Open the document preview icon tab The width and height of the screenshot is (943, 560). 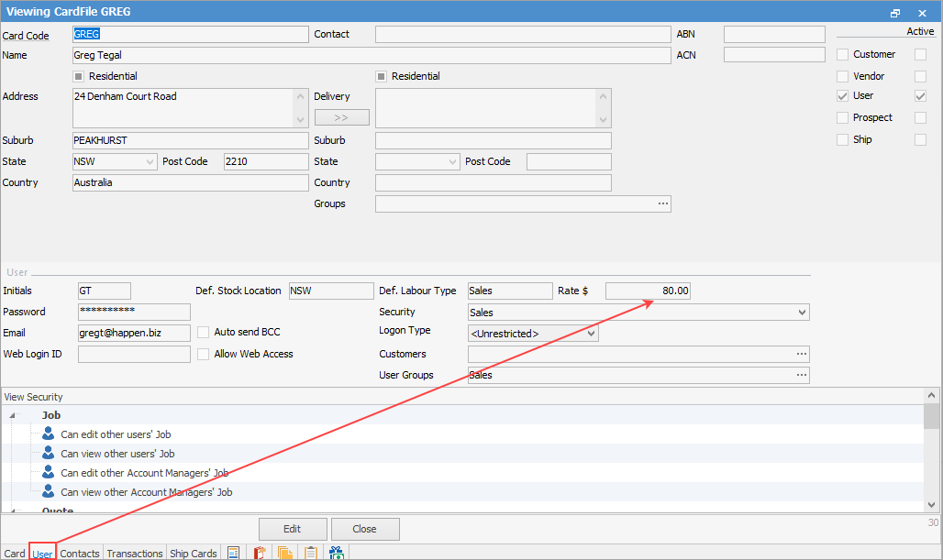234,553
